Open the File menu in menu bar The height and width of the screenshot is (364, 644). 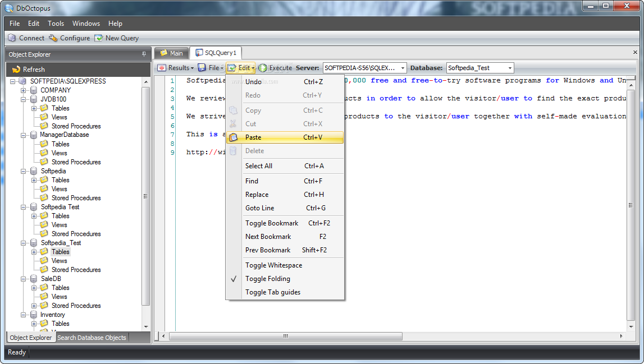click(15, 24)
